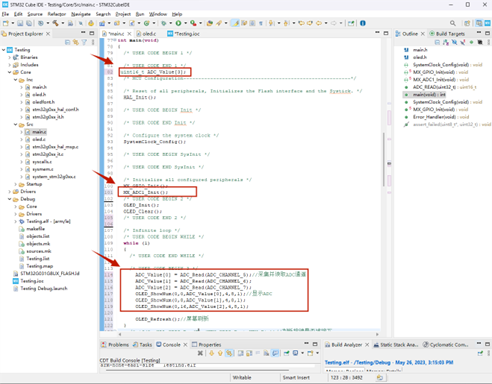The height and width of the screenshot is (384, 492).
Task: Click the sync icon in the status bar
Action: coord(380,377)
